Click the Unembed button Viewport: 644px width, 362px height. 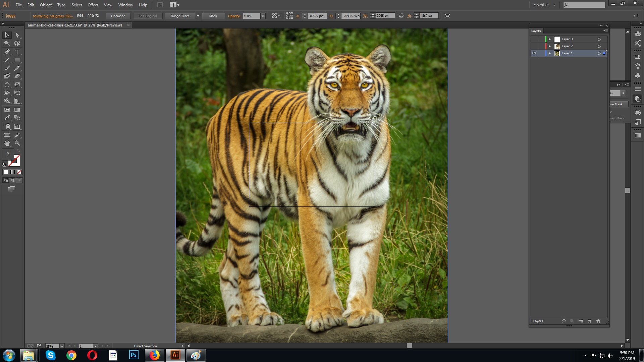(118, 16)
